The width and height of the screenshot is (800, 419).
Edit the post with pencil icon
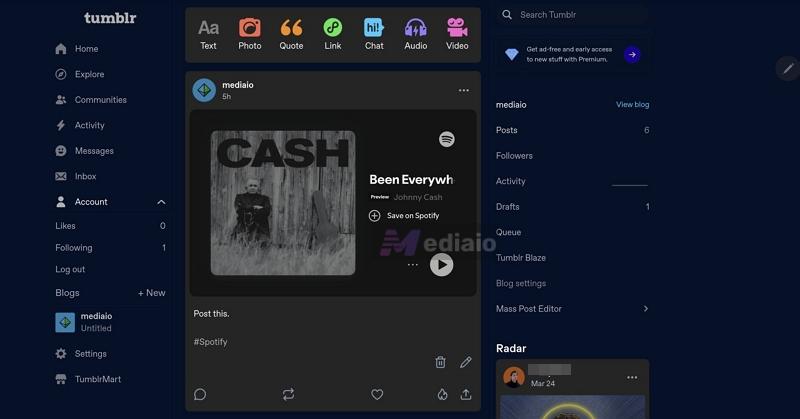pos(466,362)
